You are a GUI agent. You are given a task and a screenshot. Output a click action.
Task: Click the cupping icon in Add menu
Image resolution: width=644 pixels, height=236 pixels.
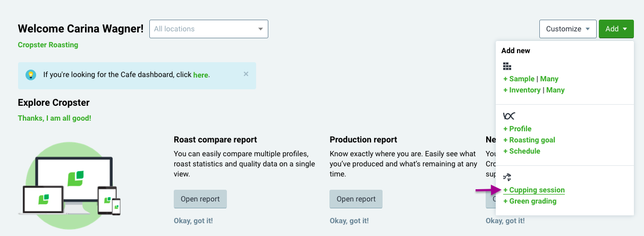pyautogui.click(x=507, y=177)
